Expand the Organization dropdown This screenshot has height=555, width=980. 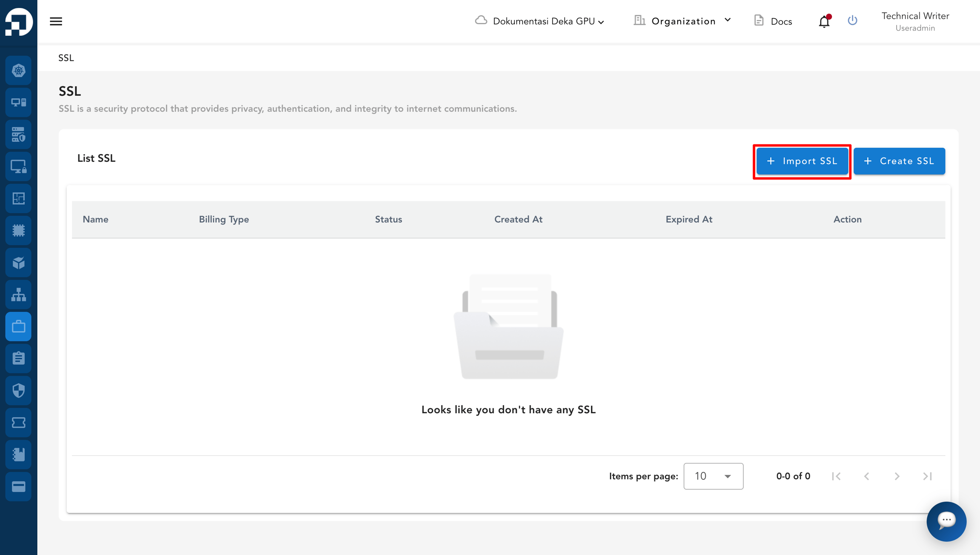point(682,21)
